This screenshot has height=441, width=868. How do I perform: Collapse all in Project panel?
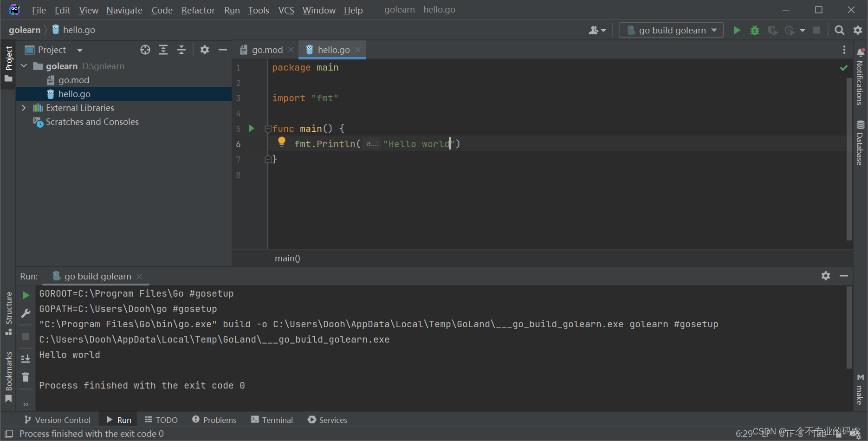[181, 50]
